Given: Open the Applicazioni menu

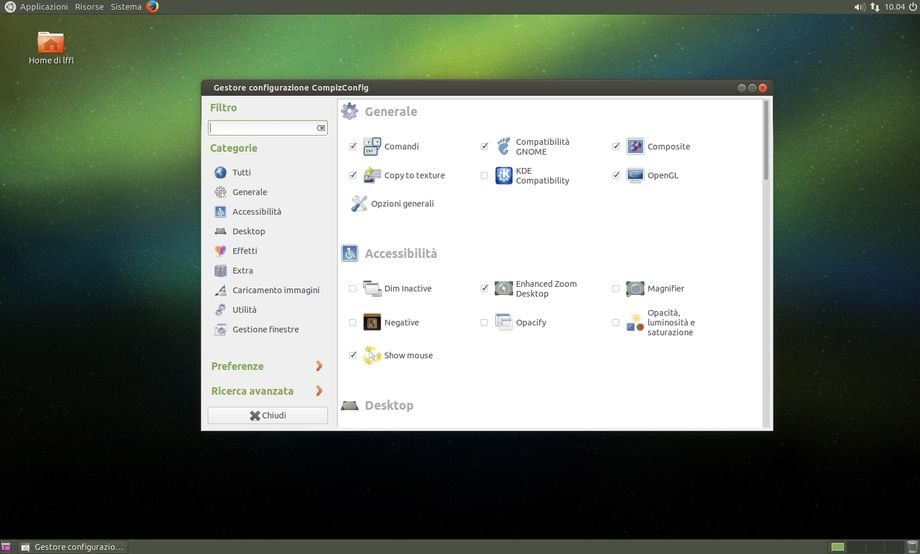Looking at the screenshot, I should 43,7.
